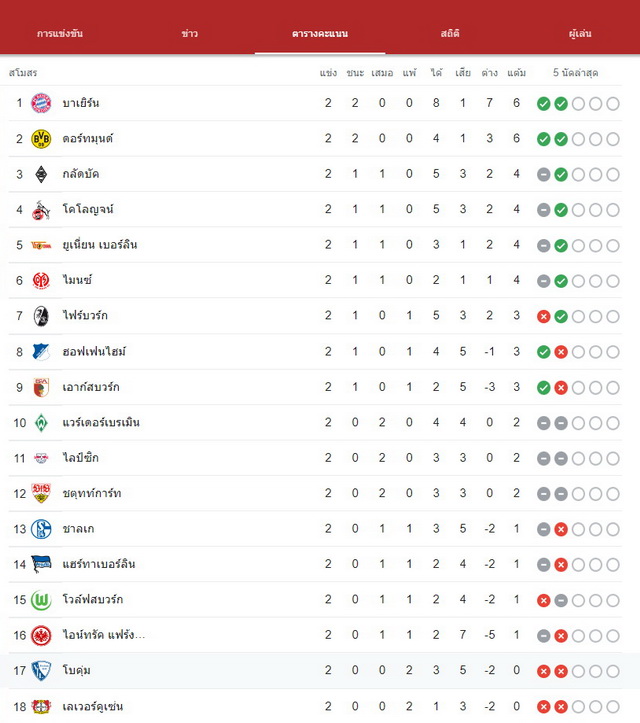Select the Schalke 04 crest icon
640x723 pixels.
click(41, 529)
